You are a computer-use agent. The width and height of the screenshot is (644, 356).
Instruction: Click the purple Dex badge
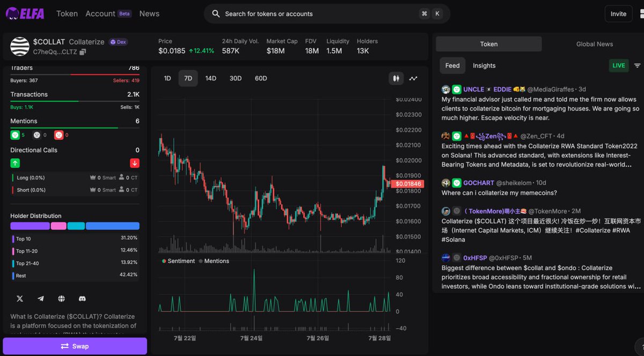tap(118, 42)
